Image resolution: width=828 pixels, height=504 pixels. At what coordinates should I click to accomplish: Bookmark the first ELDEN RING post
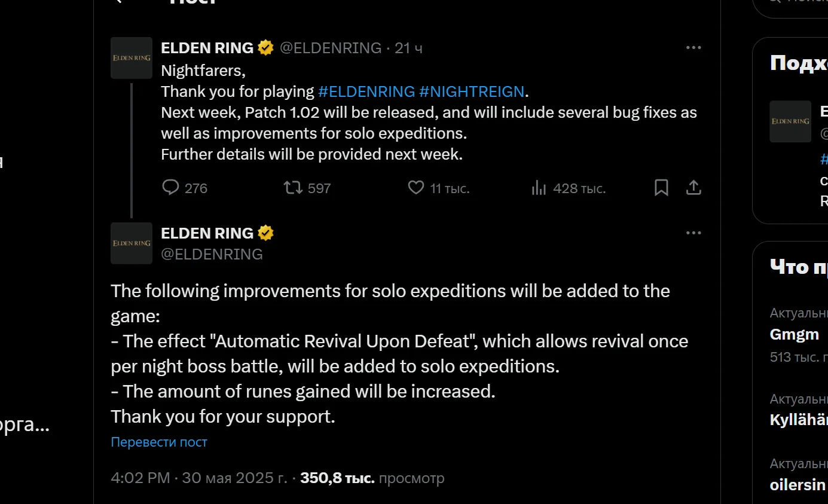661,188
